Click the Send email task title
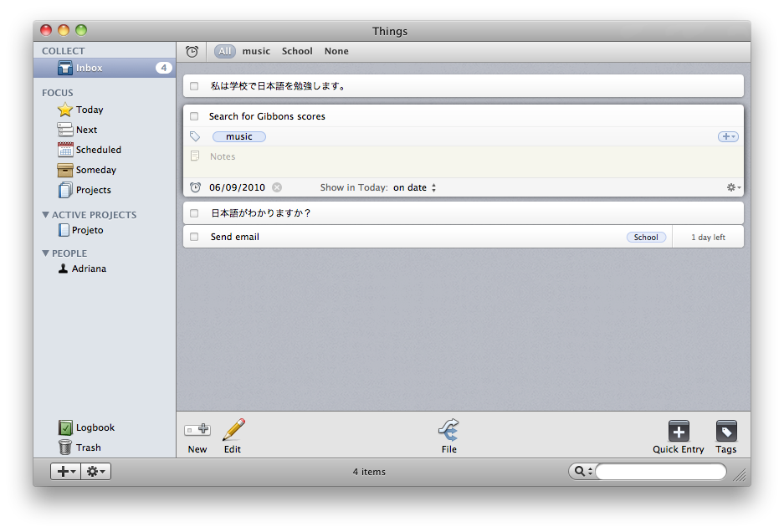 click(234, 237)
